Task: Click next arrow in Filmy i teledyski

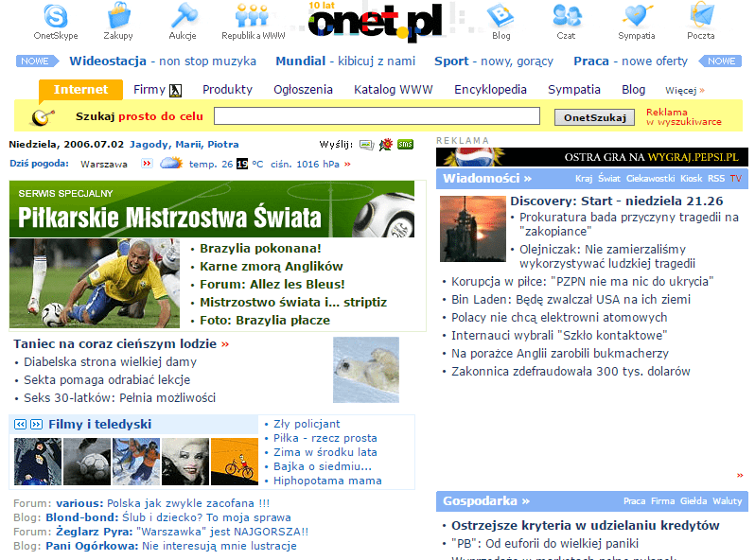Action: tap(36, 424)
